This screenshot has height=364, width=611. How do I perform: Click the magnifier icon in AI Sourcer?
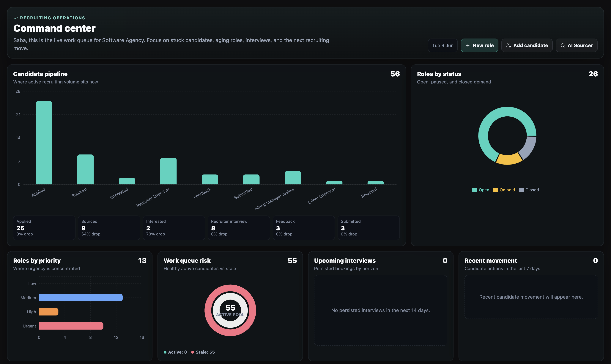(563, 45)
